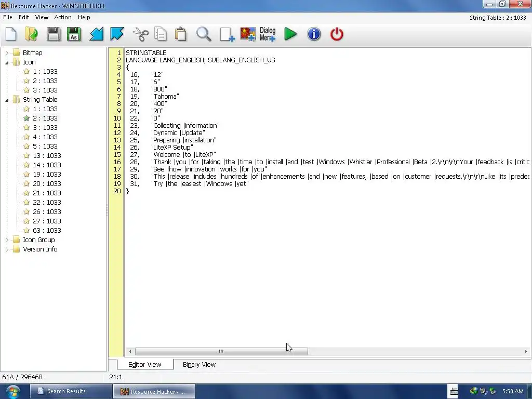Click the Save As icon
Viewport: 532px width, 399px height.
pyautogui.click(x=74, y=34)
